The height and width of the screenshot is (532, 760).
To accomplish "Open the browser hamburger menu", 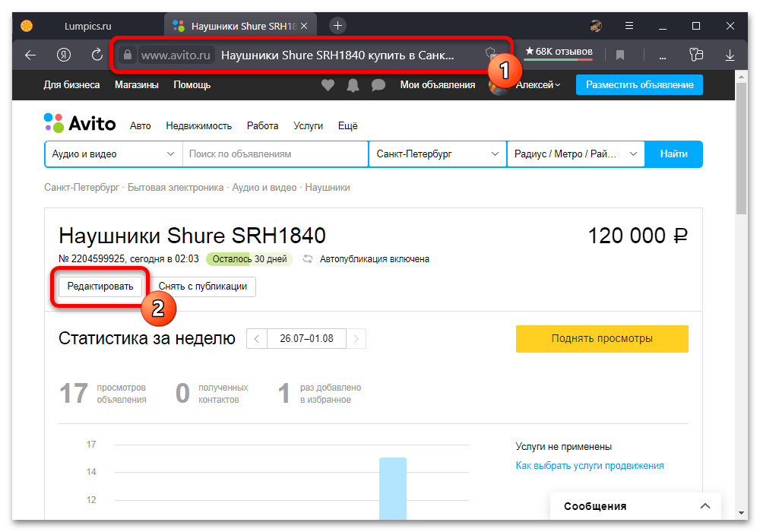I will [629, 26].
